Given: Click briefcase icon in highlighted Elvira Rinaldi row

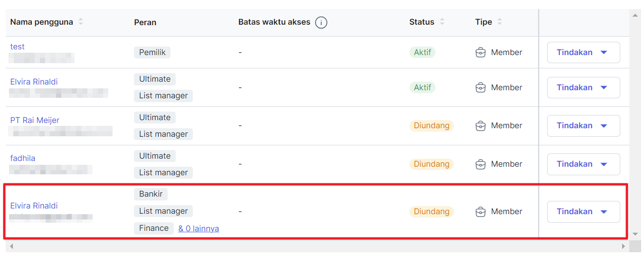Looking at the screenshot, I should click(x=481, y=212).
